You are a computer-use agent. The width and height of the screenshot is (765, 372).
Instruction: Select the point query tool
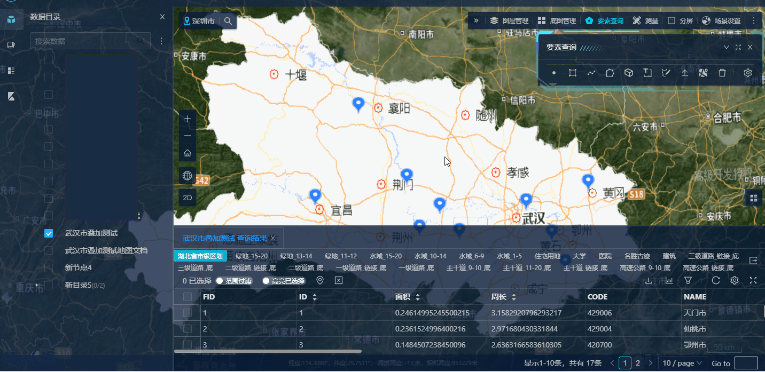click(554, 73)
